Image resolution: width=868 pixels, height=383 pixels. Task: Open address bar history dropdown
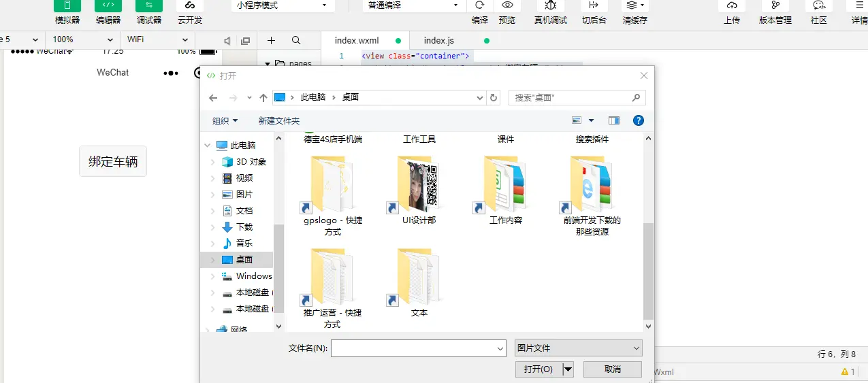click(481, 98)
